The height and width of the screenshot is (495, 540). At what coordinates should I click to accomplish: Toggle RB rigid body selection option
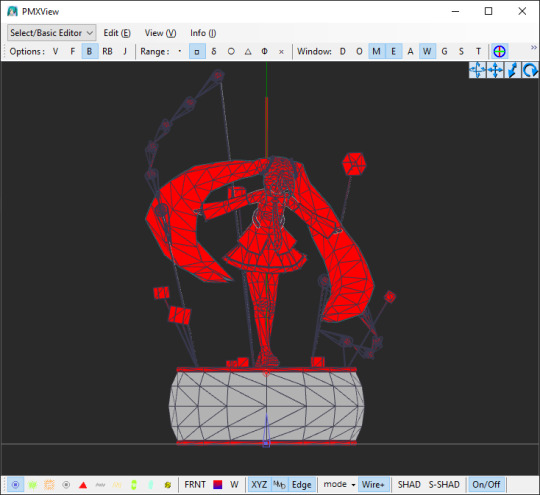(x=107, y=51)
